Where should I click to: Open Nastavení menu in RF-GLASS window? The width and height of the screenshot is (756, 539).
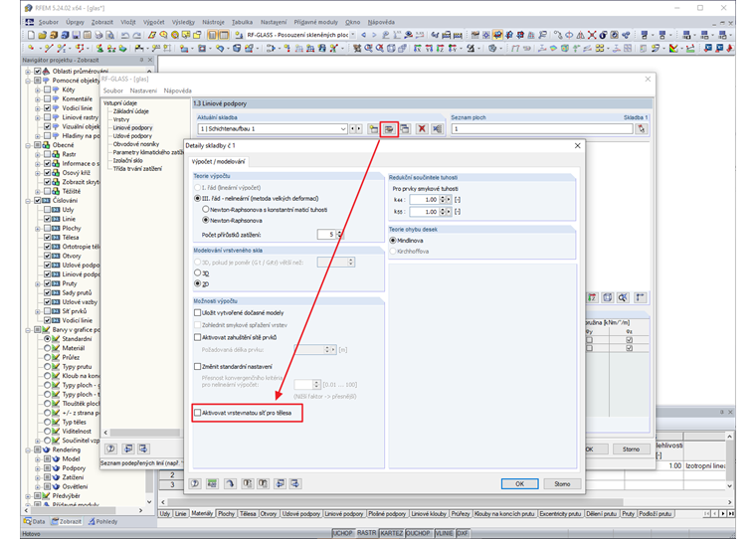143,90
